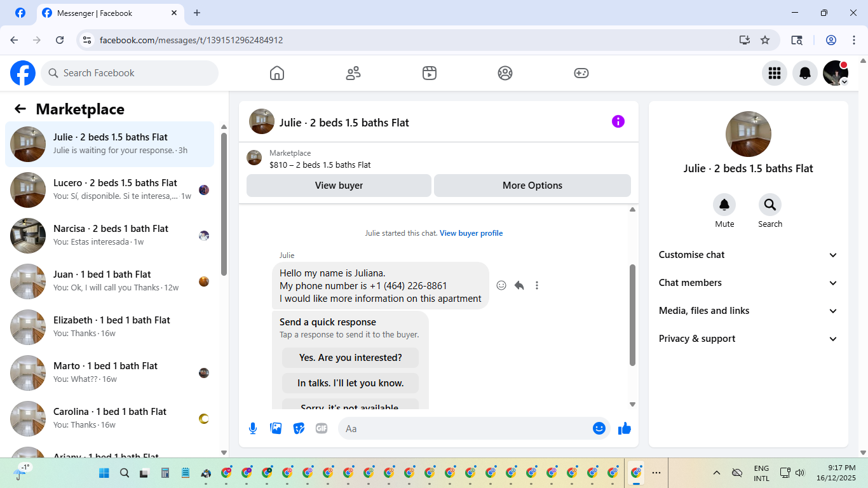Go back using the Marketplace arrow
The width and height of the screenshot is (868, 488).
click(20, 109)
